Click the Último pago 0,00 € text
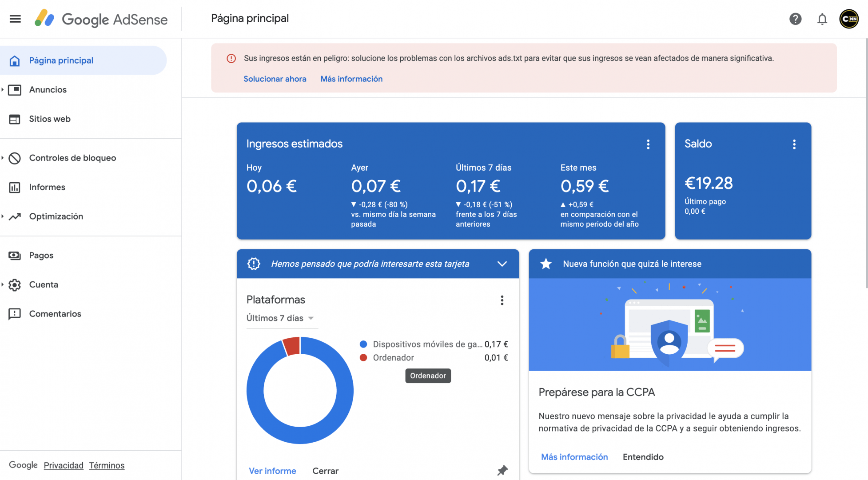This screenshot has height=480, width=868. click(705, 206)
